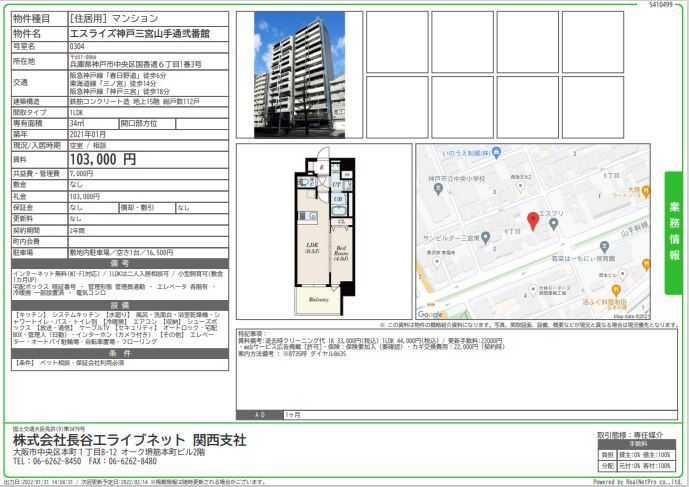Click the 若菜はーもにぃ保育園 school pin
This screenshot has height=487, width=689.
605,247
